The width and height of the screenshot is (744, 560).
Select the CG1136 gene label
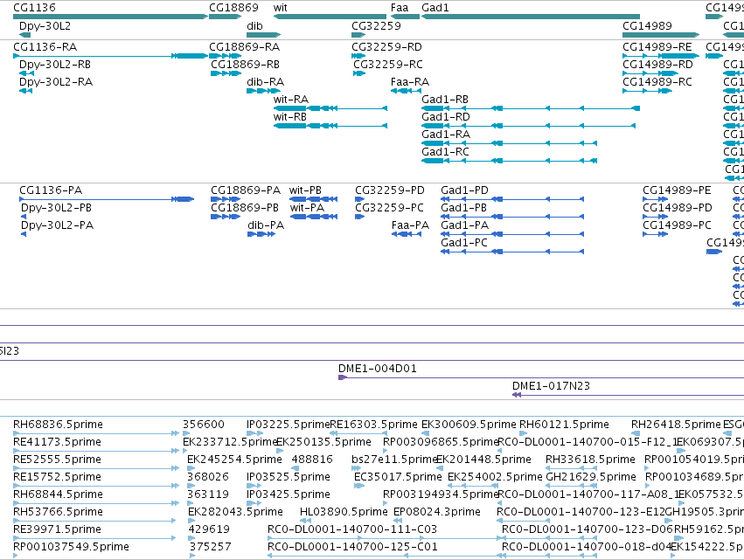[x=34, y=8]
